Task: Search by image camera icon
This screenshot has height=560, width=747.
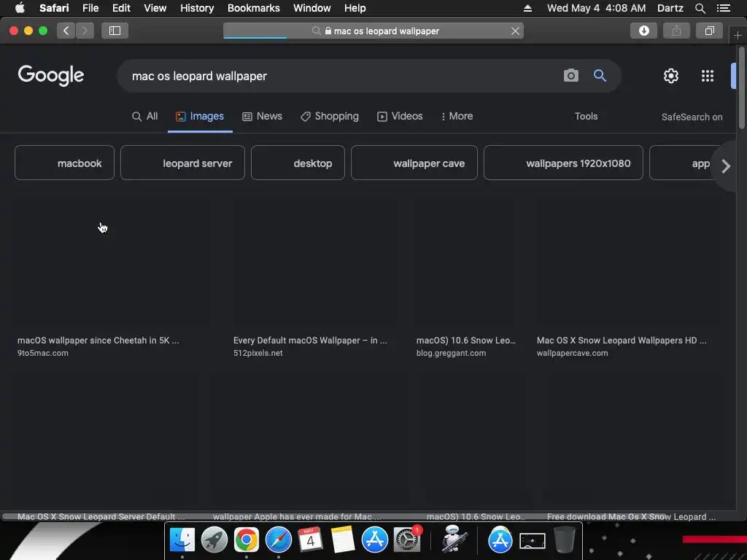Action: [570, 75]
